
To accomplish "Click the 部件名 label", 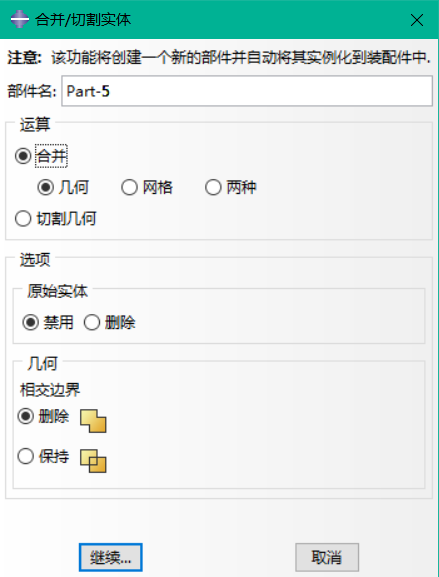I will (x=32, y=92).
